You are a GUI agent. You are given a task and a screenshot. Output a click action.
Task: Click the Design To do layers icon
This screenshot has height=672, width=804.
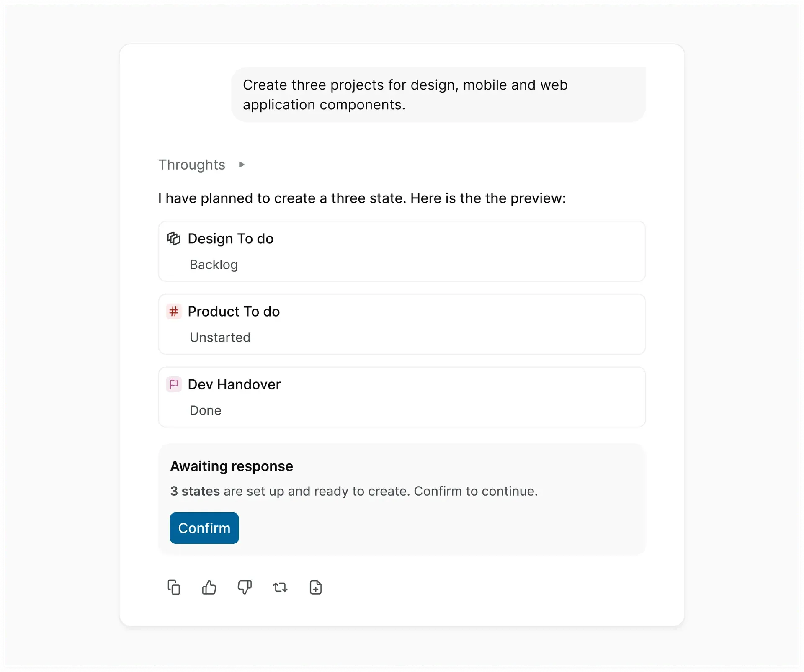click(x=174, y=239)
